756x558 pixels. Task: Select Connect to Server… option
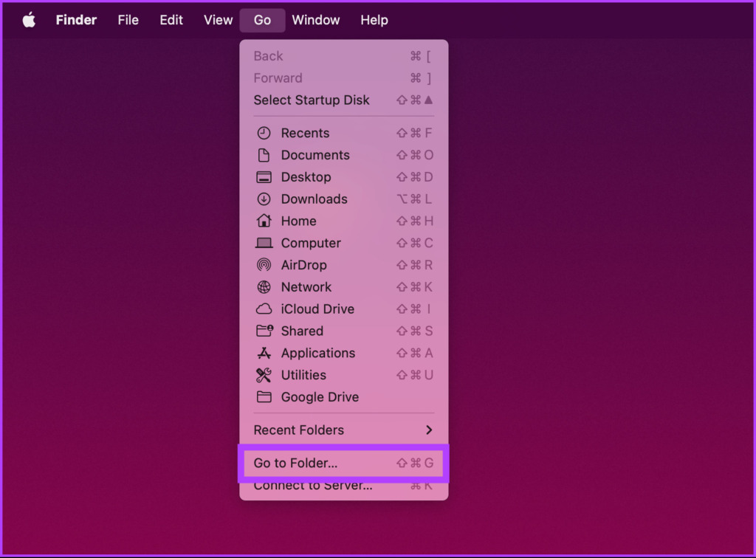point(344,486)
